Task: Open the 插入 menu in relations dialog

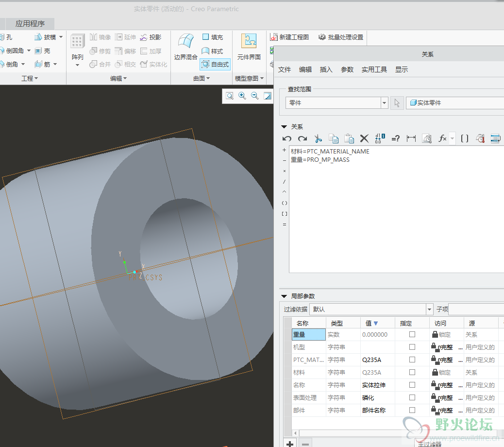Action: [326, 70]
